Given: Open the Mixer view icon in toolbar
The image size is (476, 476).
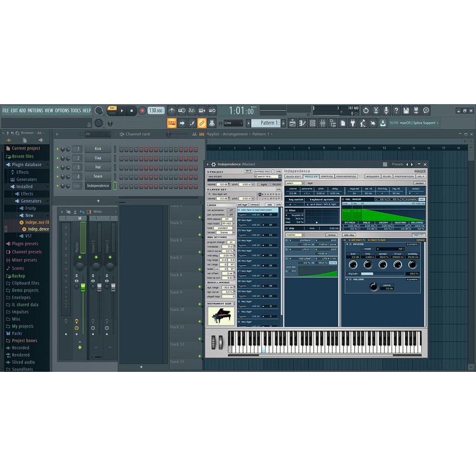Looking at the screenshot, I should [x=323, y=123].
